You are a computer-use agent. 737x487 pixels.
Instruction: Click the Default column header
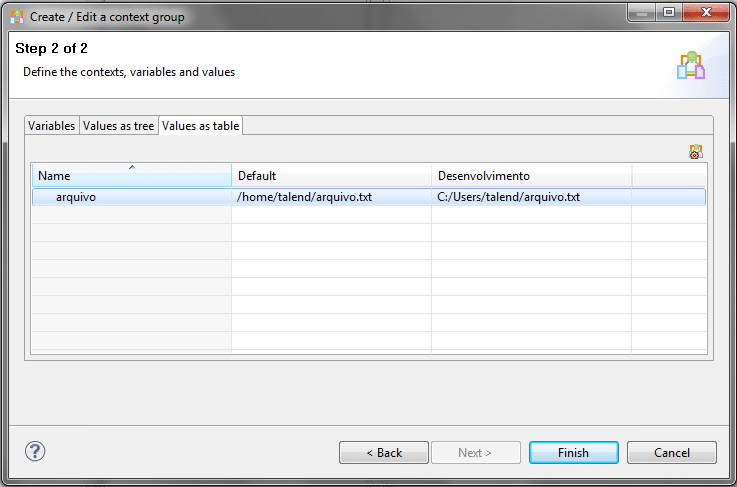click(x=331, y=176)
